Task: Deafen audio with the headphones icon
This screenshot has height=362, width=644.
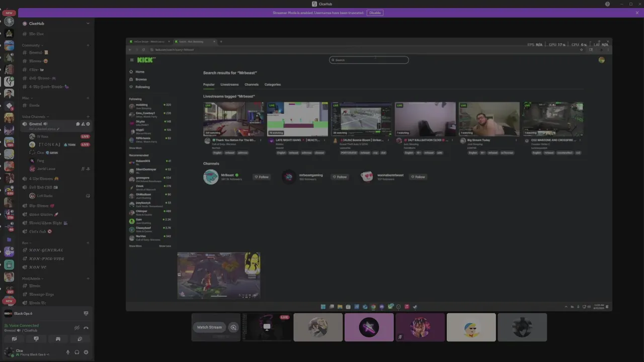Action: tap(77, 352)
